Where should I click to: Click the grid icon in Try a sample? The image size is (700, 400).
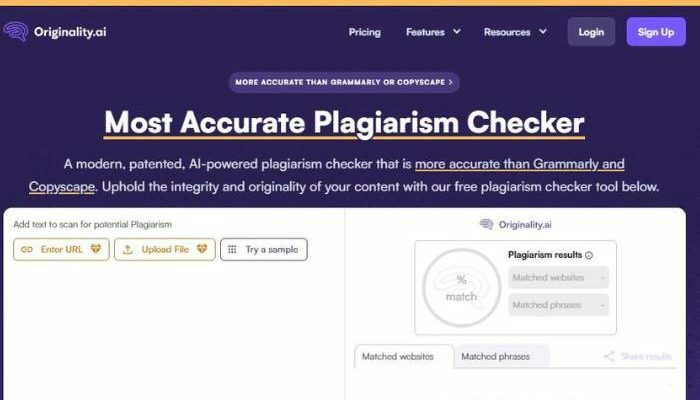tap(232, 249)
